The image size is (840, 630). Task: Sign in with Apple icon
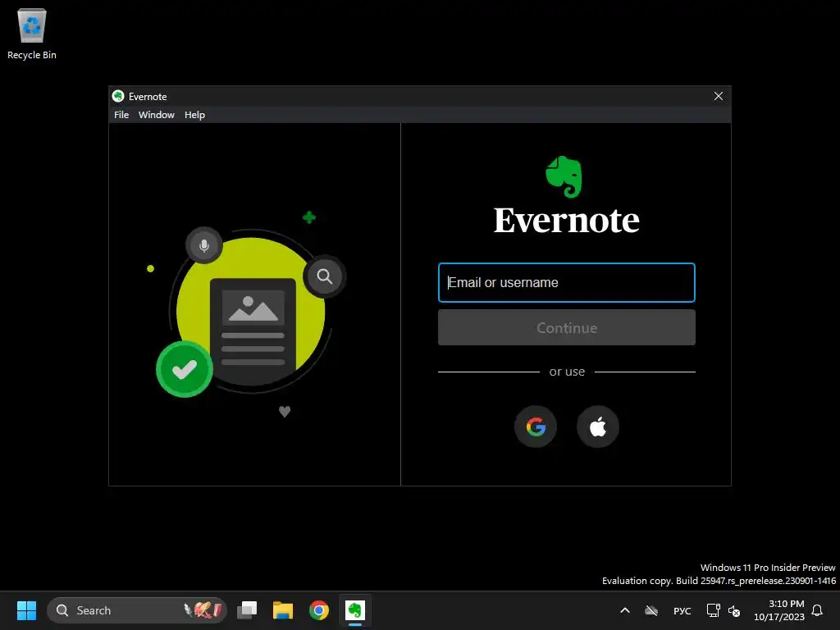598,427
